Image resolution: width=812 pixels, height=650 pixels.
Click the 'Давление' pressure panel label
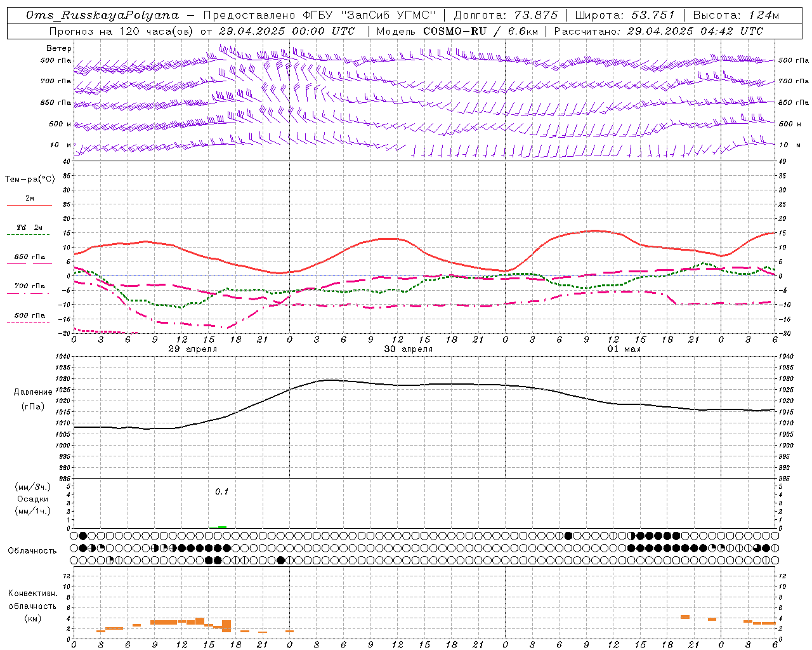coord(33,392)
